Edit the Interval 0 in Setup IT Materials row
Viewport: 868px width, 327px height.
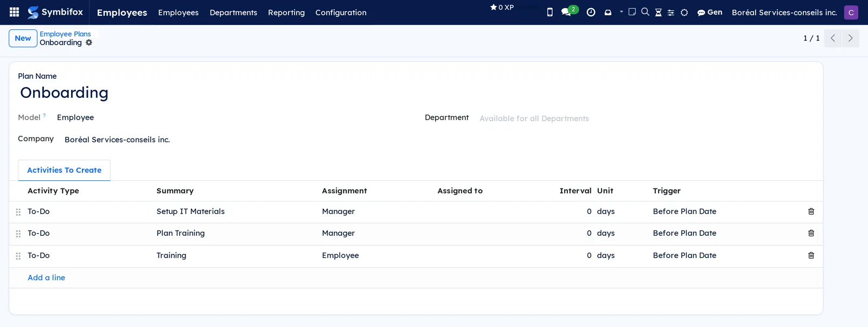coord(589,211)
